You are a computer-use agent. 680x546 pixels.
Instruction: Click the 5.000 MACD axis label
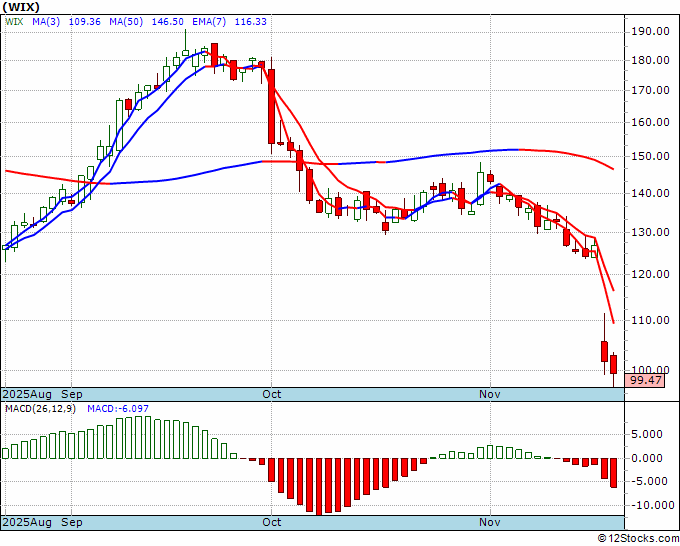point(647,434)
